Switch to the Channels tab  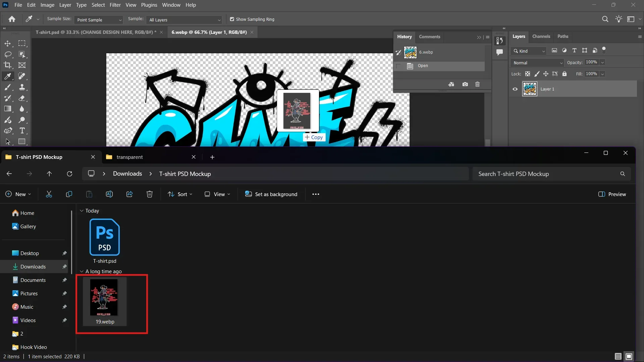(541, 36)
